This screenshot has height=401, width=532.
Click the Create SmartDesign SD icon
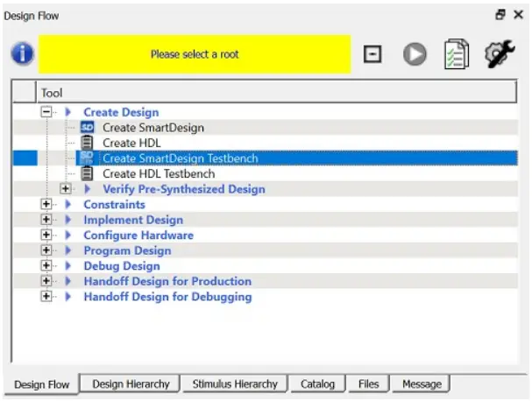click(x=87, y=128)
